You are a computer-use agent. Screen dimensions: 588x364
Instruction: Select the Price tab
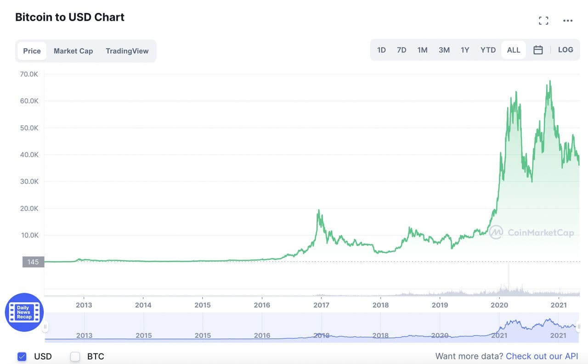click(x=32, y=51)
